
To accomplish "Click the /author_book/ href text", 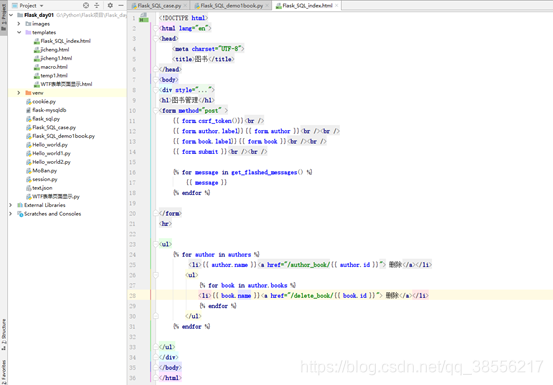I will (308, 264).
